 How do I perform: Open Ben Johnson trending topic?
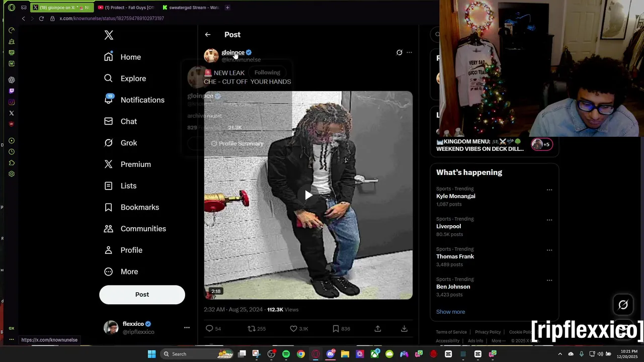pyautogui.click(x=453, y=287)
